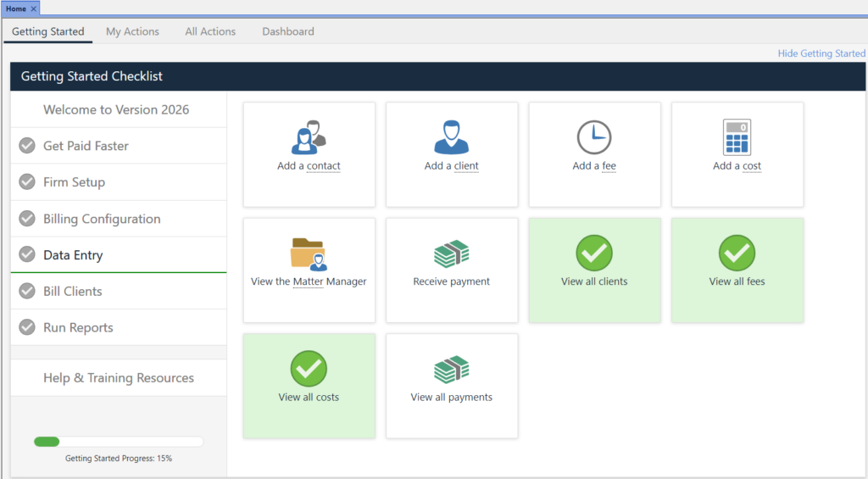868x479 pixels.
Task: Select Billing Configuration checklist item
Action: [x=119, y=219]
